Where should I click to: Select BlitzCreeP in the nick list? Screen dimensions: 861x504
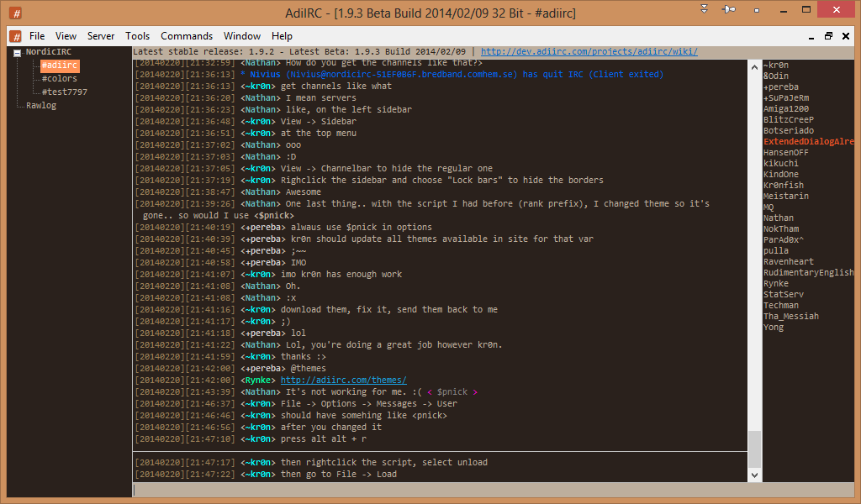pyautogui.click(x=789, y=119)
